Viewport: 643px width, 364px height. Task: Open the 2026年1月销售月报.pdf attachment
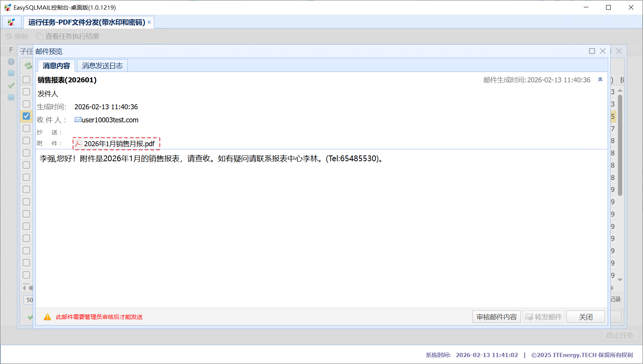[119, 144]
